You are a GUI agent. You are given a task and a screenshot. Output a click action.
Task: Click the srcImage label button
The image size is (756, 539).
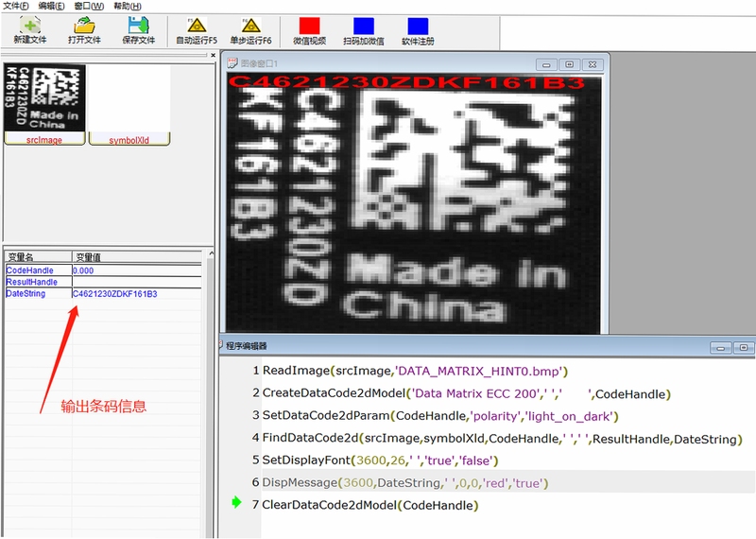point(44,139)
